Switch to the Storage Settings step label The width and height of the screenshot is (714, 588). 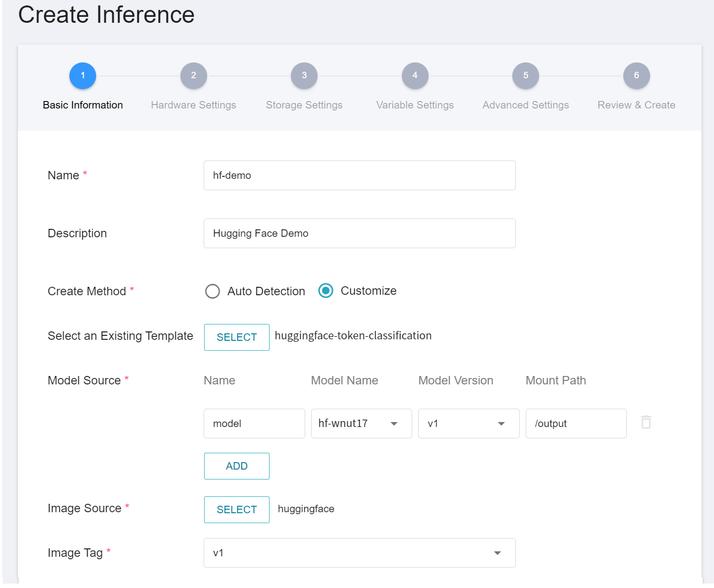pyautogui.click(x=304, y=105)
